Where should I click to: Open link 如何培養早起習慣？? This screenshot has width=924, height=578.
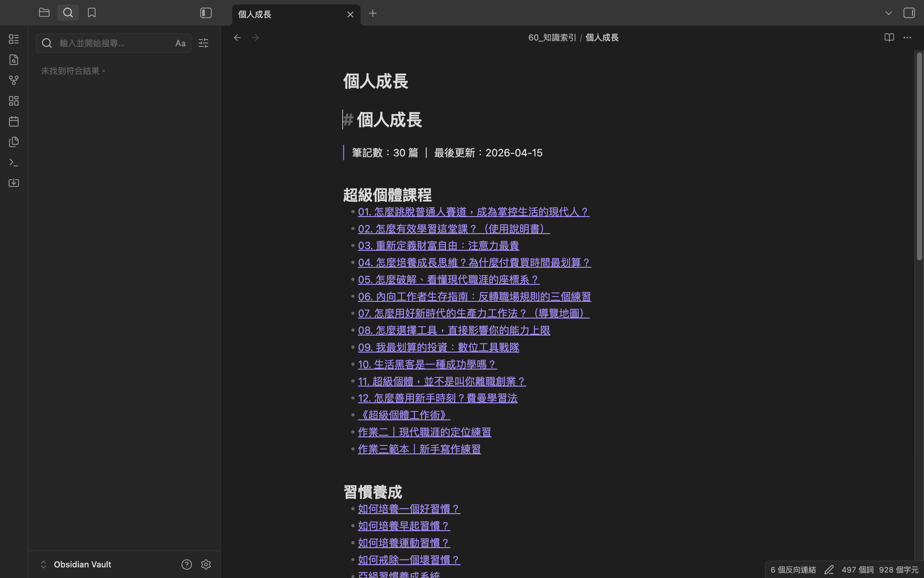(x=404, y=526)
